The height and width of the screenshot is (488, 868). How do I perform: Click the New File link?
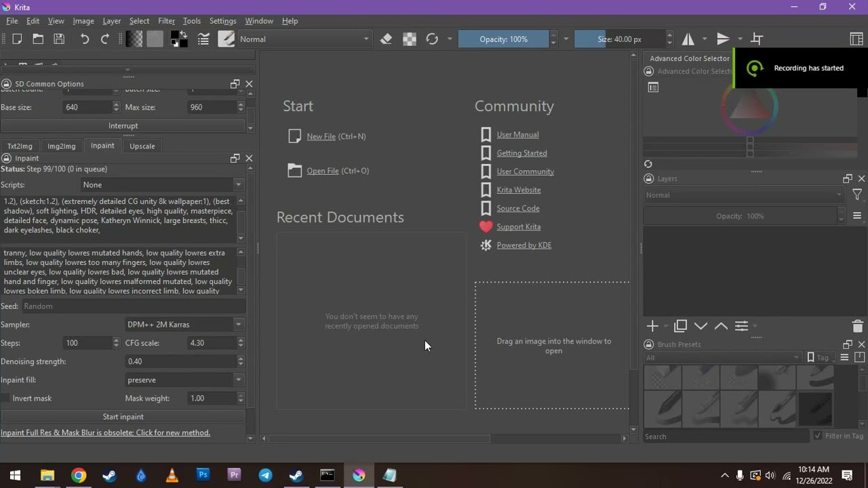tap(321, 137)
